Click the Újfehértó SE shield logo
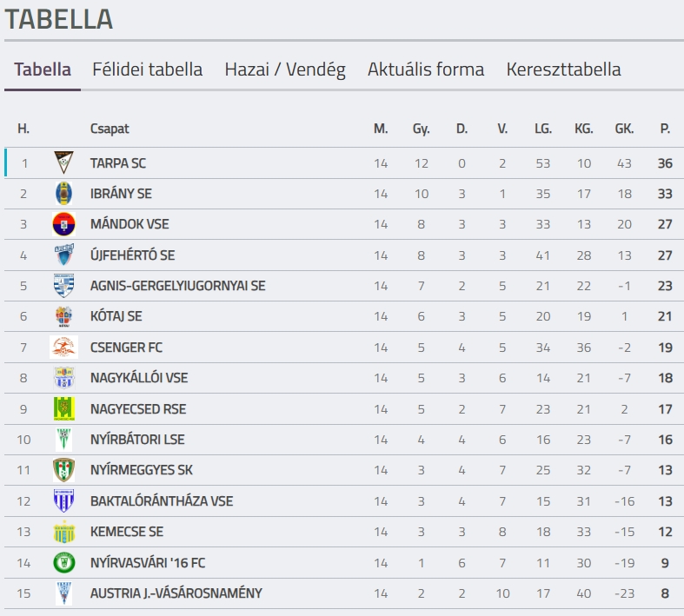684x616 pixels. pos(63,255)
